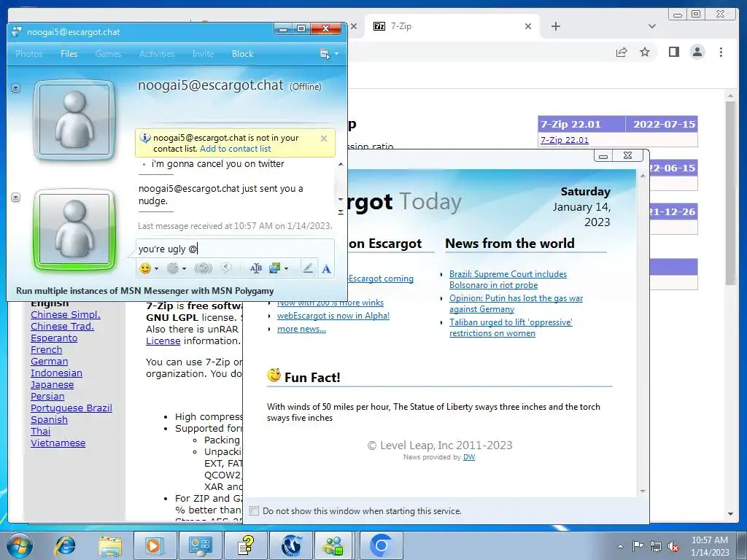Open the Games menu in chat window
The height and width of the screenshot is (560, 747).
tap(108, 54)
